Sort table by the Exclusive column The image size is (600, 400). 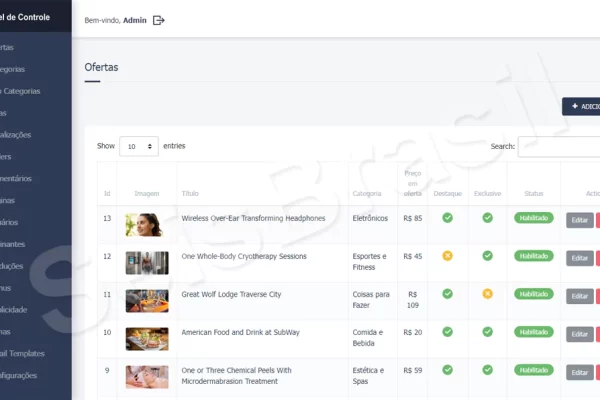[x=488, y=194]
